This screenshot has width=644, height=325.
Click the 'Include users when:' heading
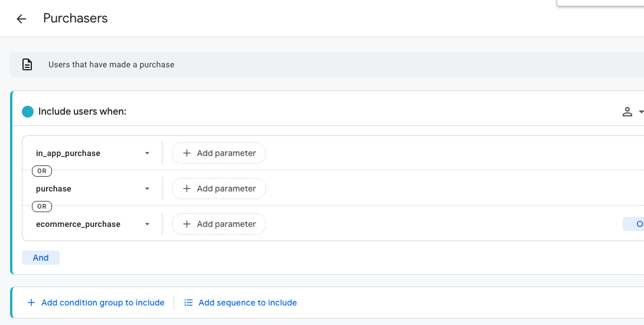tap(82, 111)
